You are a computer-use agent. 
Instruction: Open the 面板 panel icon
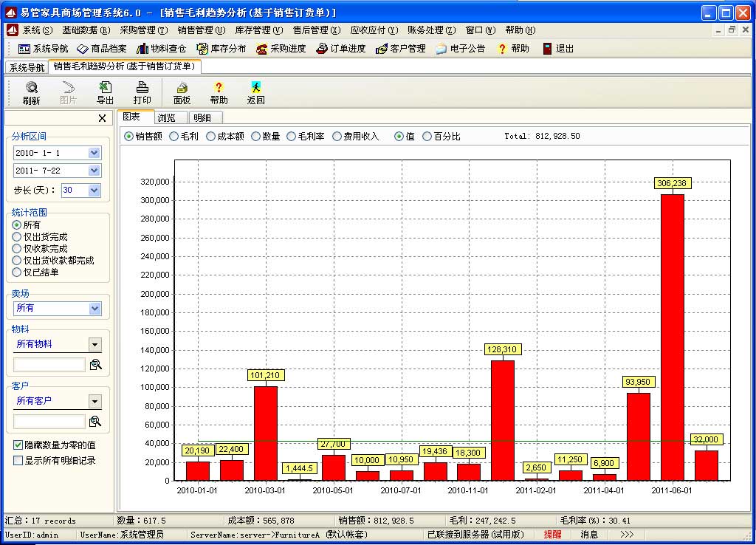[x=182, y=88]
